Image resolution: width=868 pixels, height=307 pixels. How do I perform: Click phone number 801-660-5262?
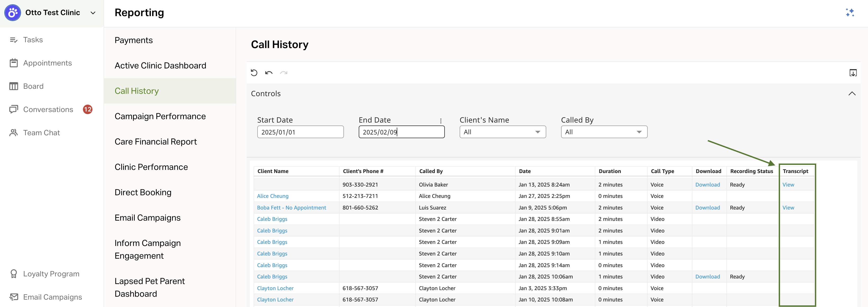coord(360,208)
